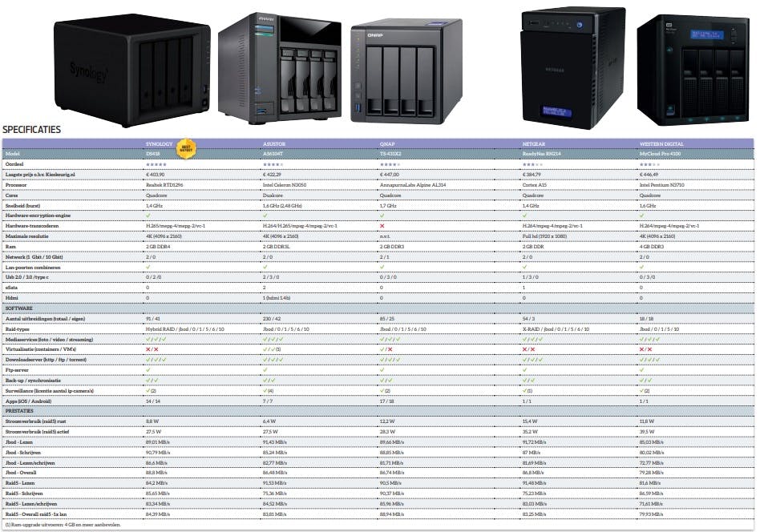Image resolution: width=760 pixels, height=532 pixels.
Task: Click the Asustor NAS product photo
Action: (x=280, y=68)
